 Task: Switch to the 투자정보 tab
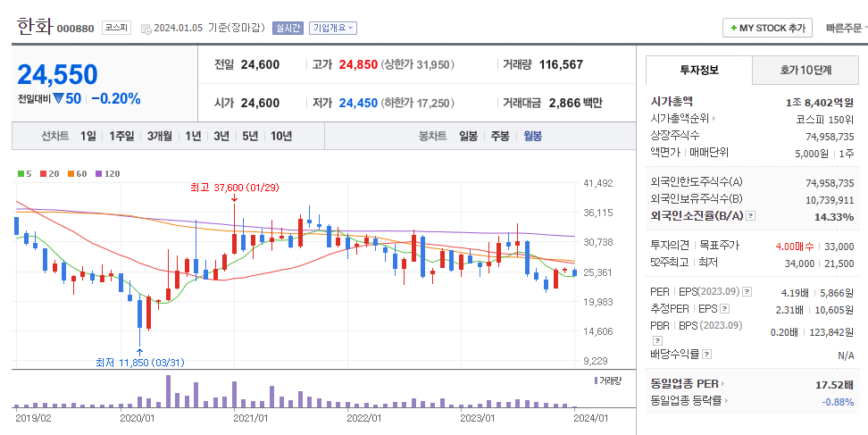point(699,71)
